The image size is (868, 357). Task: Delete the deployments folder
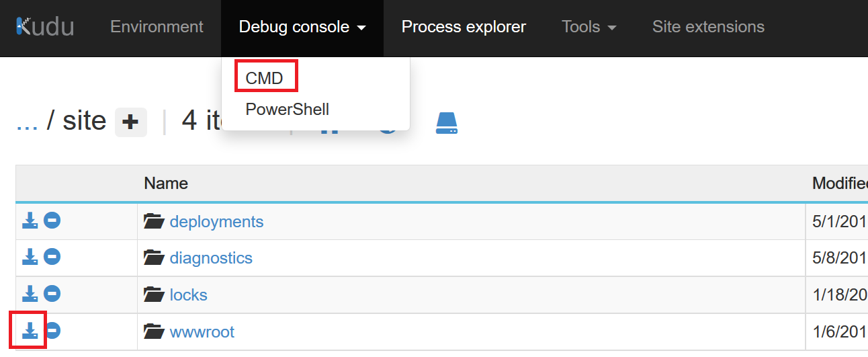tap(52, 221)
